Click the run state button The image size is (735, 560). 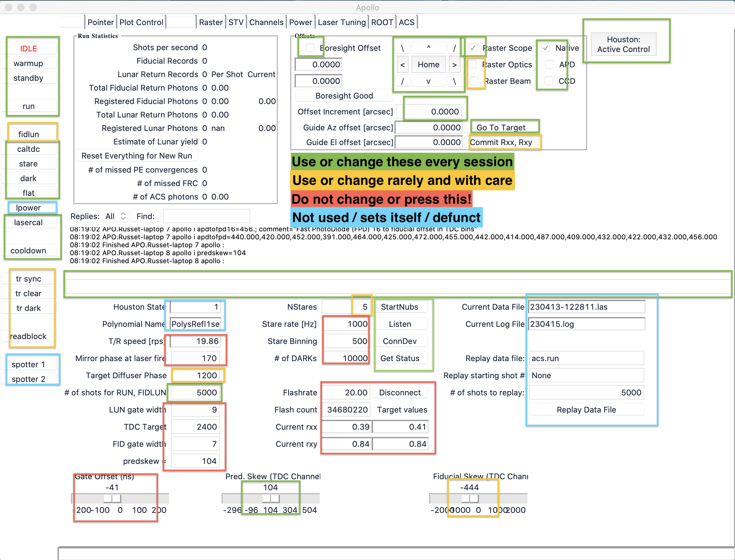[29, 106]
